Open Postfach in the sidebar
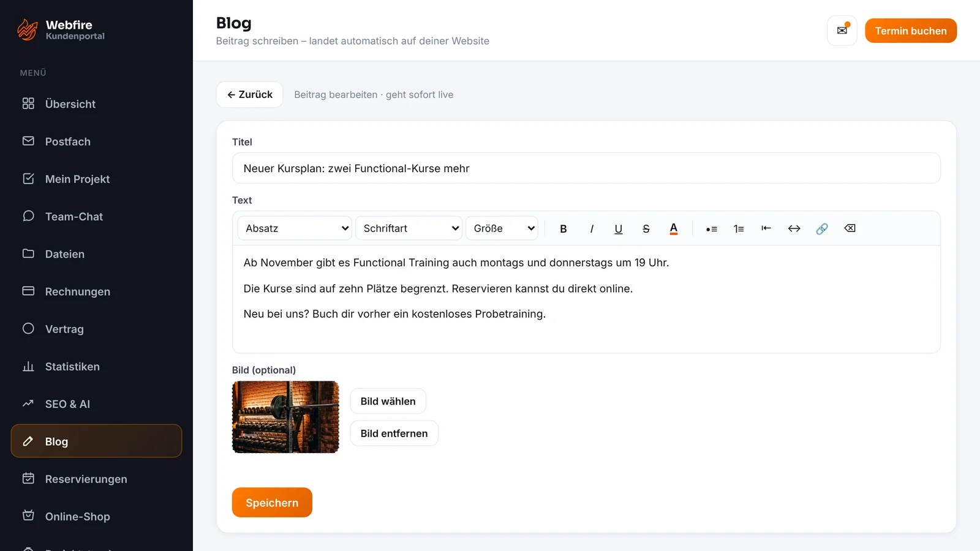The width and height of the screenshot is (980, 551). [x=96, y=141]
